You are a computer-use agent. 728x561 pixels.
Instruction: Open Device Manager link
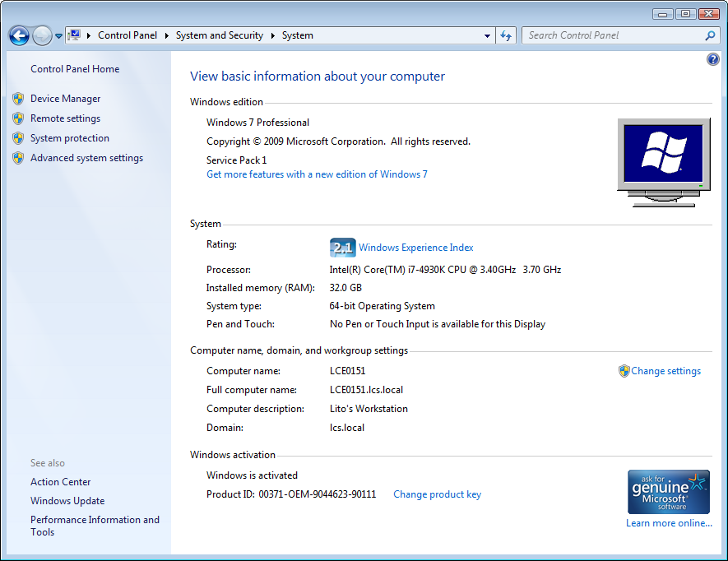66,99
